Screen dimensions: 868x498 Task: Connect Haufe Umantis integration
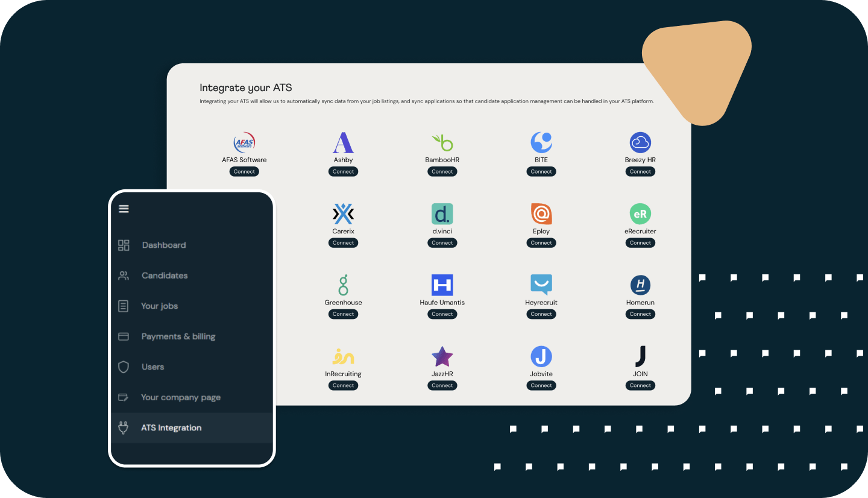tap(442, 314)
